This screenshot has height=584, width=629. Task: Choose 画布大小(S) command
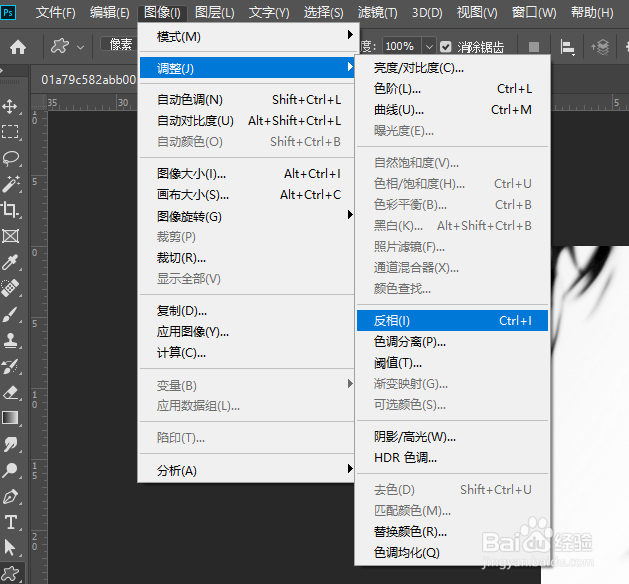pos(247,195)
